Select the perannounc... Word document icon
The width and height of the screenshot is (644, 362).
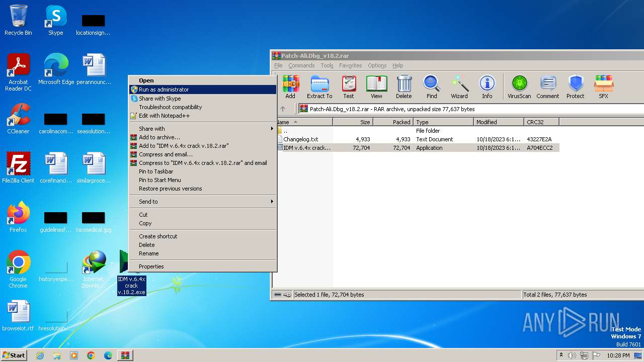pos(94,69)
